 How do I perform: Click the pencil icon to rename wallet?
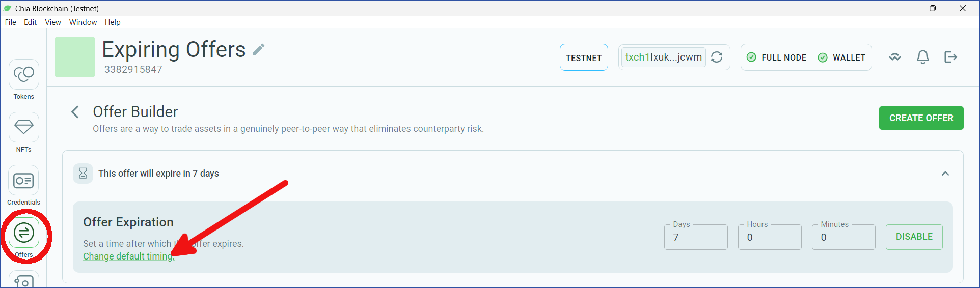pos(259,49)
